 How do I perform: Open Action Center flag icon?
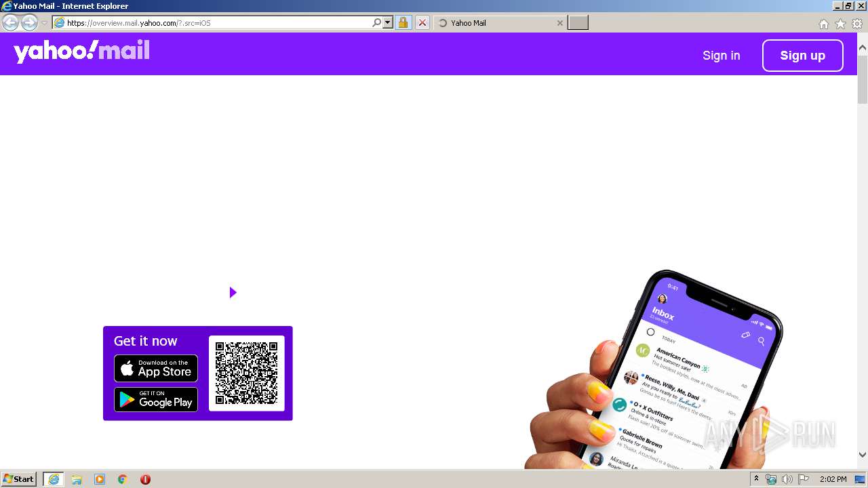click(x=804, y=479)
